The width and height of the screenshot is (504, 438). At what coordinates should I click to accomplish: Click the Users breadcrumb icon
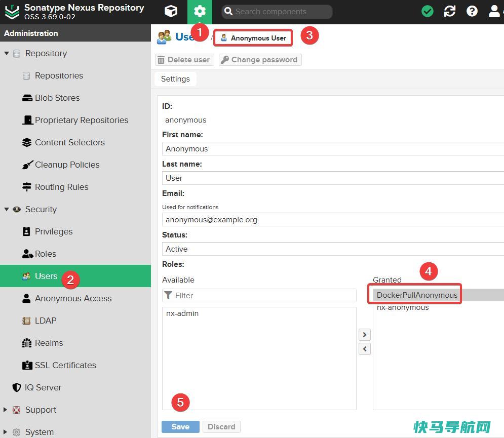tap(164, 37)
